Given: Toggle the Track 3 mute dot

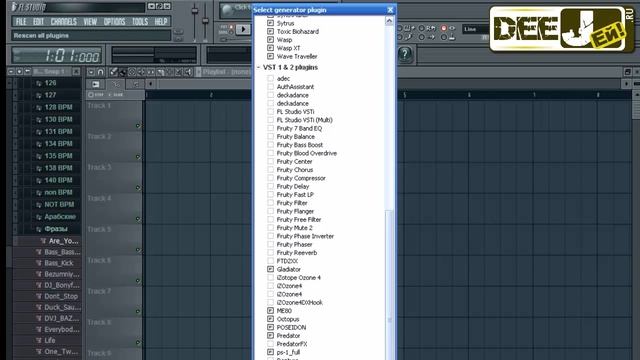Looking at the screenshot, I should (x=138, y=188).
